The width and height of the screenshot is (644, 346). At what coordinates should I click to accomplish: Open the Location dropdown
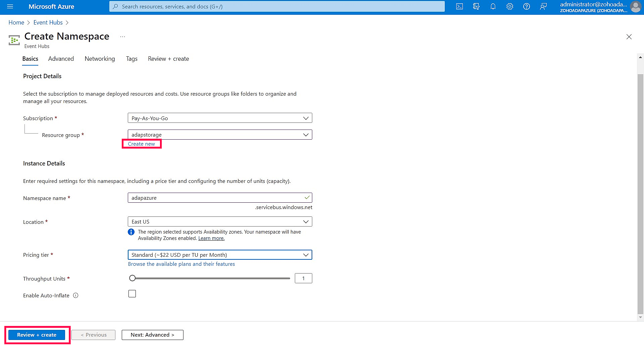pyautogui.click(x=220, y=221)
